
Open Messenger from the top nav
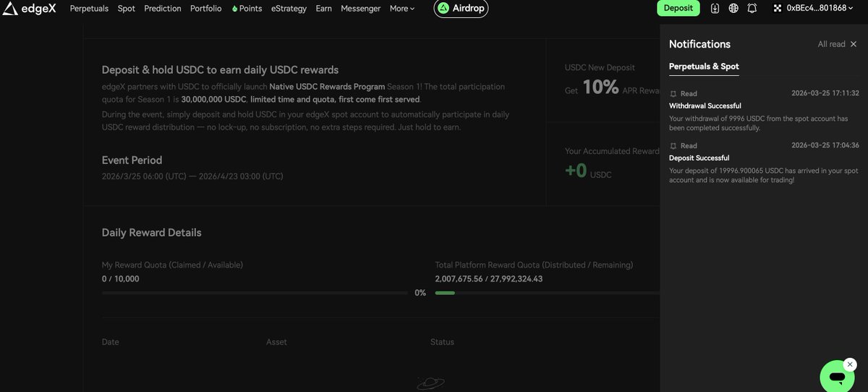360,9
